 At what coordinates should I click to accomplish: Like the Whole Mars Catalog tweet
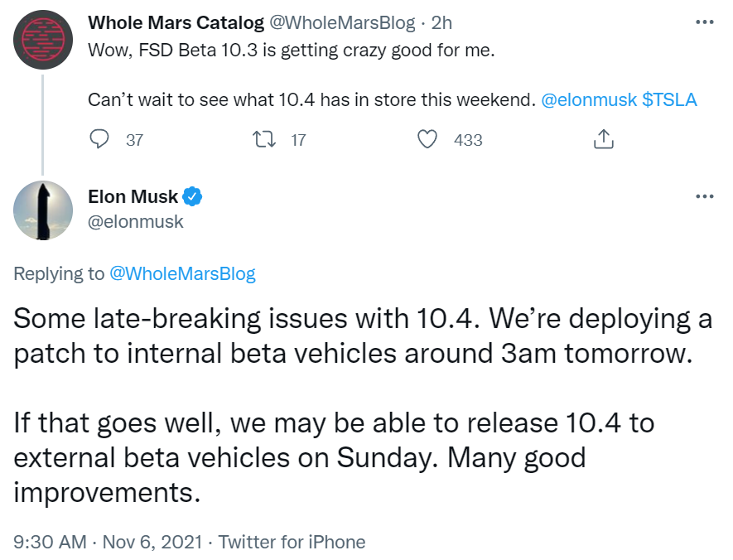click(x=427, y=139)
